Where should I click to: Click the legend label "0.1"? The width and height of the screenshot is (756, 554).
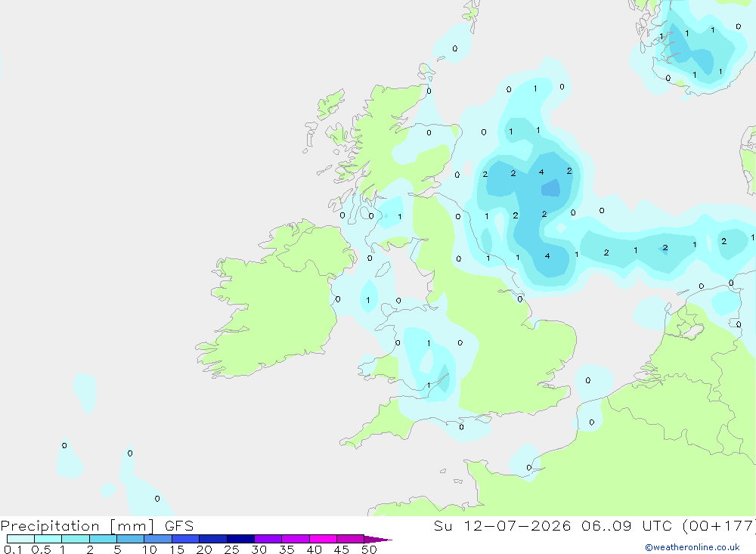(13, 549)
